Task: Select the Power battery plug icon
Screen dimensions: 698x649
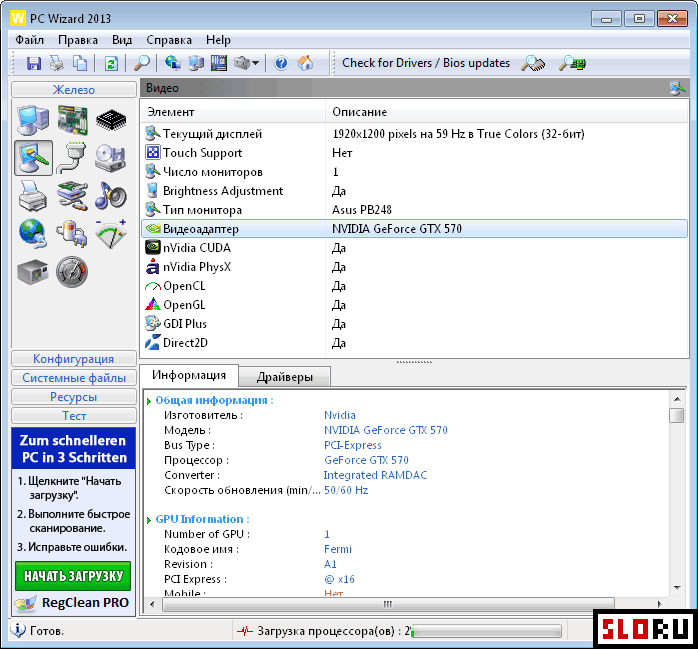Action: click(72, 234)
